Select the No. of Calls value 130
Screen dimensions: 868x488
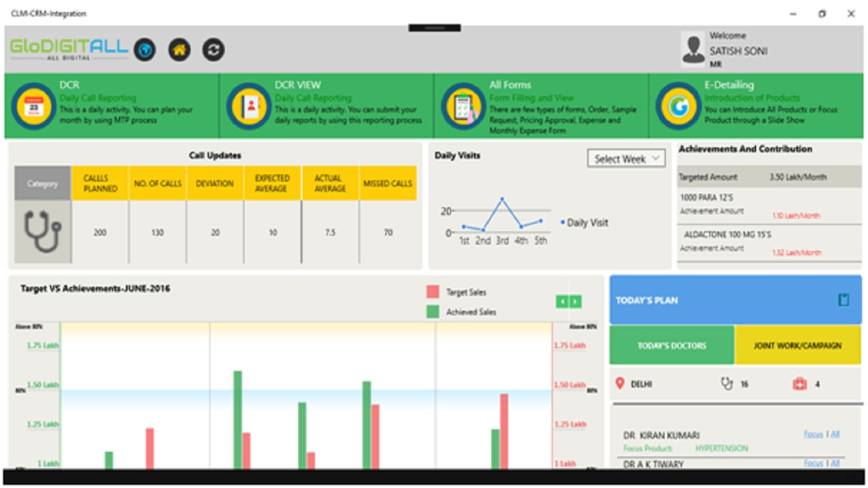click(x=158, y=233)
